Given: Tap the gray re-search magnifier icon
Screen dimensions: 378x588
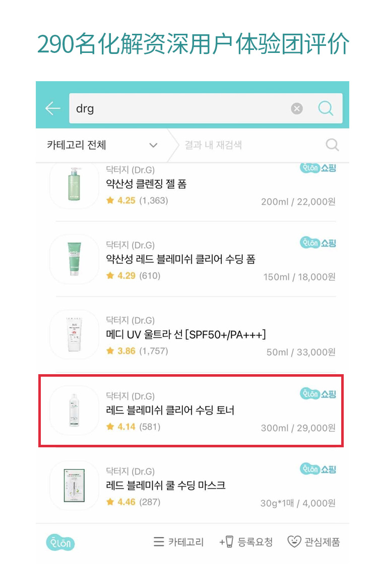Looking at the screenshot, I should [x=332, y=145].
